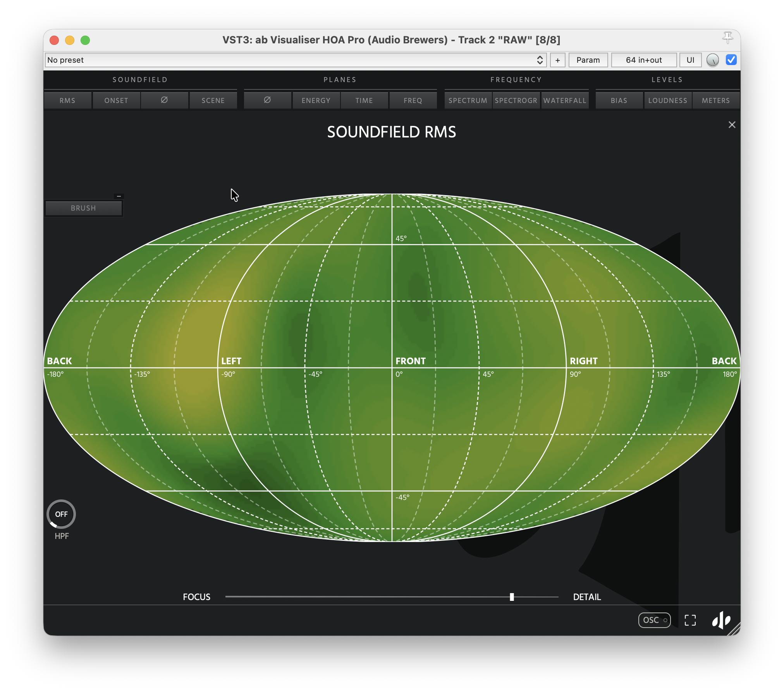Uncheck the plugin bypass checkbox

pos(731,60)
